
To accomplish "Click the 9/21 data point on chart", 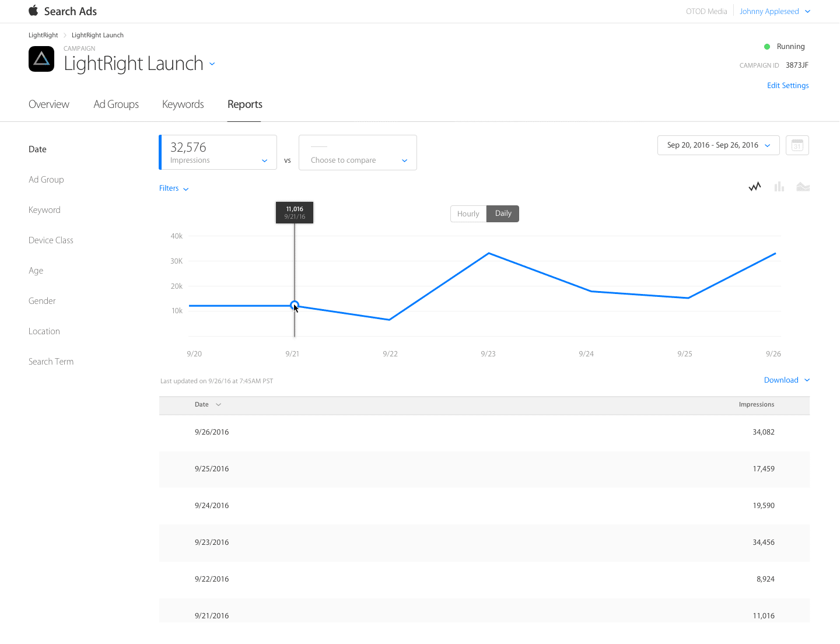I will point(295,305).
